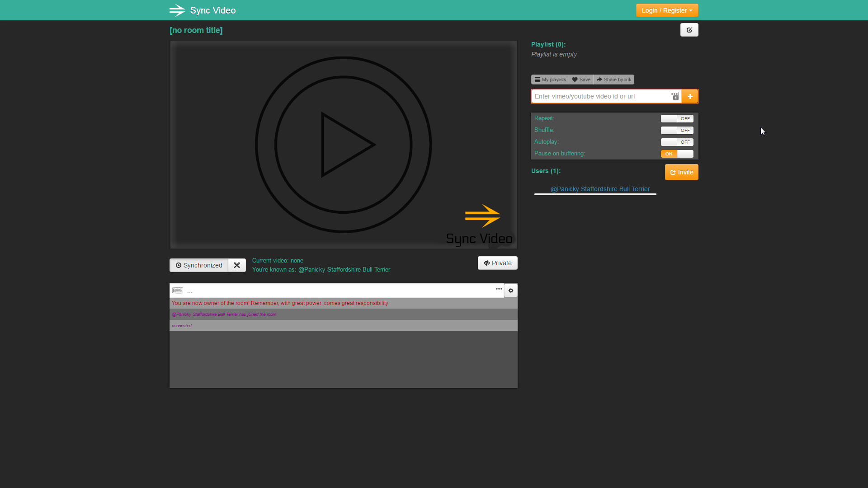This screenshot has height=488, width=868.
Task: Click the video player play placeholder
Action: 344,145
